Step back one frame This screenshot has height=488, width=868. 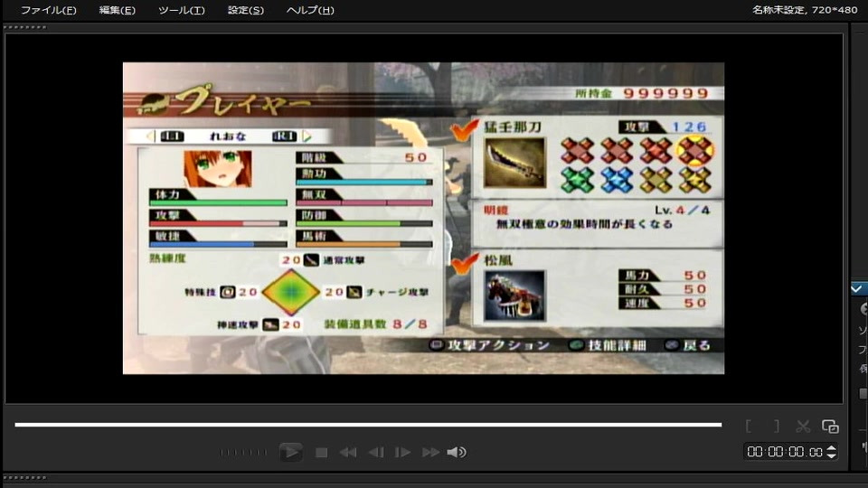click(376, 453)
